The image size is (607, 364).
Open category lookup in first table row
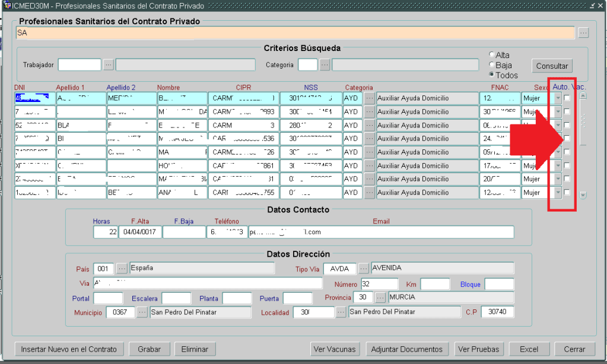pos(369,98)
